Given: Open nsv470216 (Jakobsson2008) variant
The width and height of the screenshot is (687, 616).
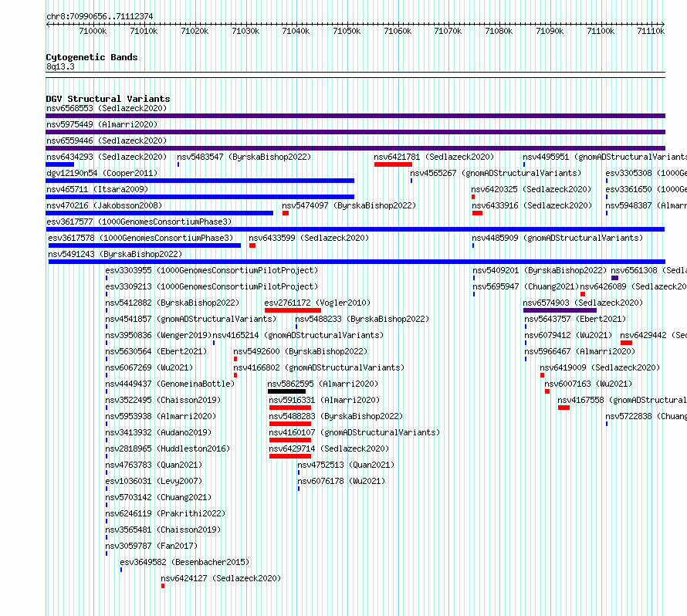Looking at the screenshot, I should 104,205.
